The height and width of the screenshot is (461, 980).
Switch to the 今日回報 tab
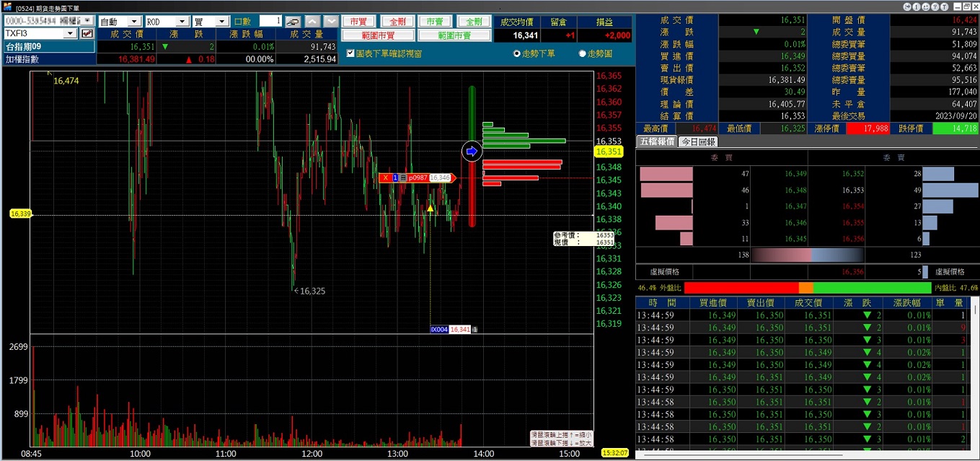coord(697,141)
